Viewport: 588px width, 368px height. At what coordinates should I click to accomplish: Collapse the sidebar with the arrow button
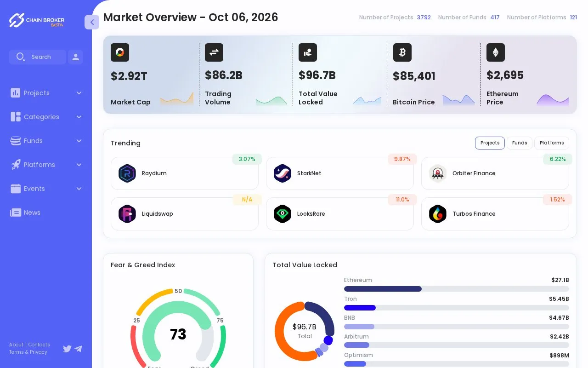(92, 22)
